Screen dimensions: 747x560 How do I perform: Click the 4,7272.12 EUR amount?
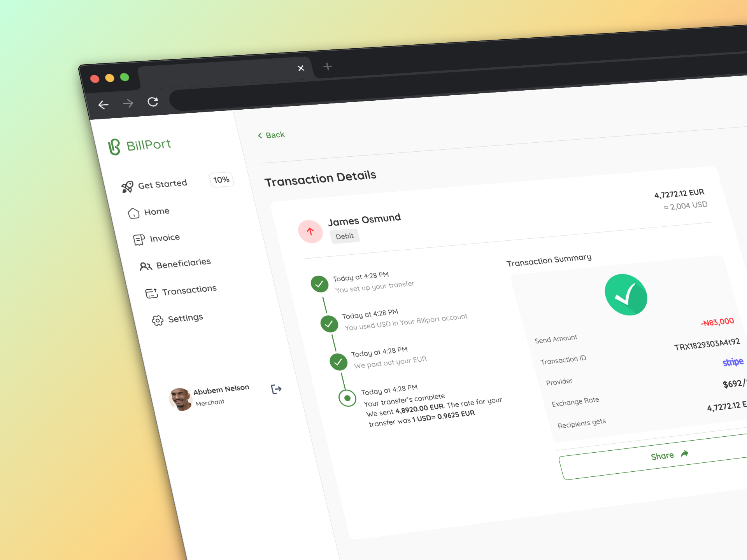click(679, 193)
